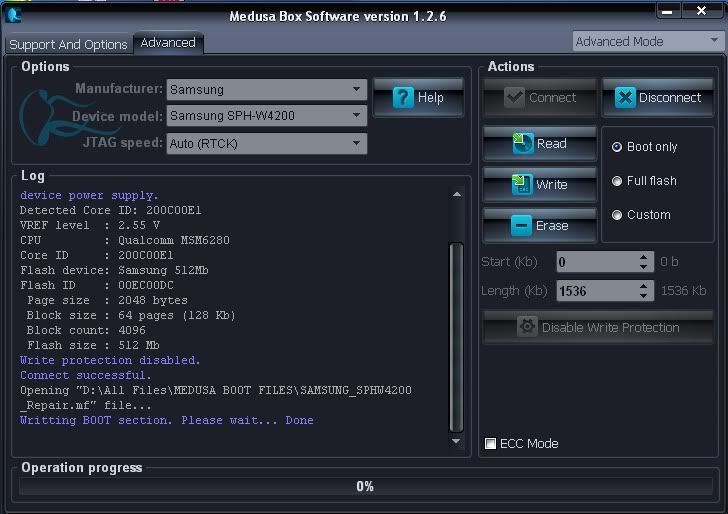Open the Device model dropdown

pyautogui.click(x=266, y=116)
